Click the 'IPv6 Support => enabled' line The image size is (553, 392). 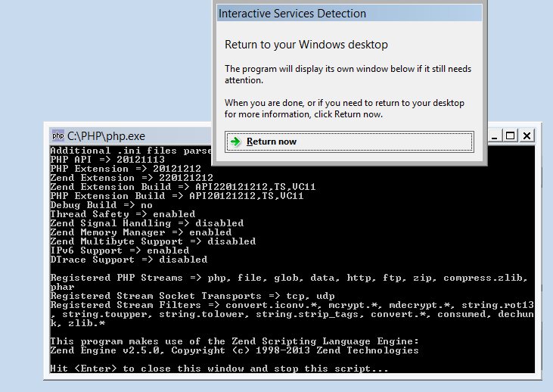(120, 250)
